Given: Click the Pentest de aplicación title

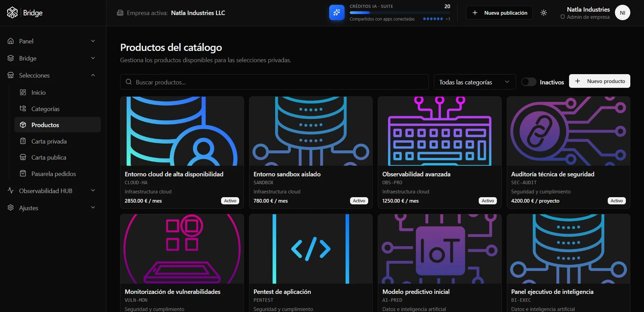Looking at the screenshot, I should [x=282, y=292].
